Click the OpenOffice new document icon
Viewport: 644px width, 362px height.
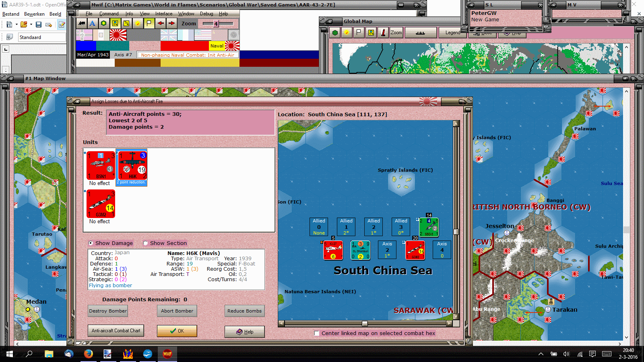pos(9,25)
